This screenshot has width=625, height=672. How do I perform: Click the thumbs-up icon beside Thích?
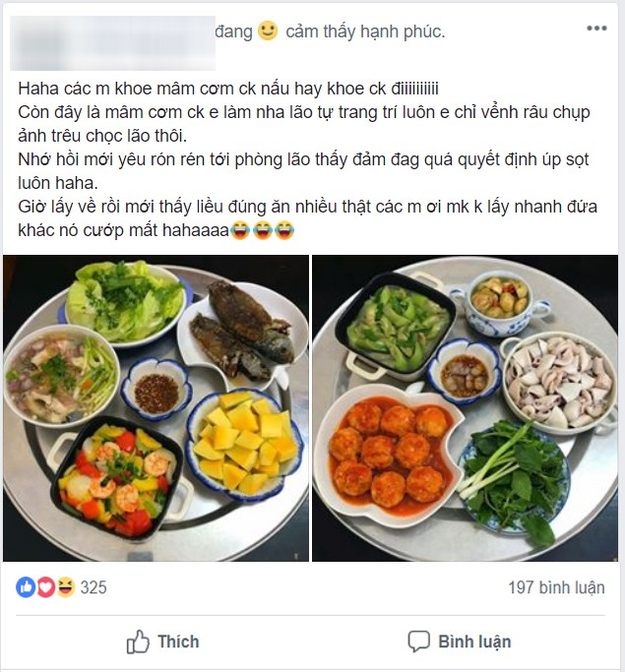[138, 642]
